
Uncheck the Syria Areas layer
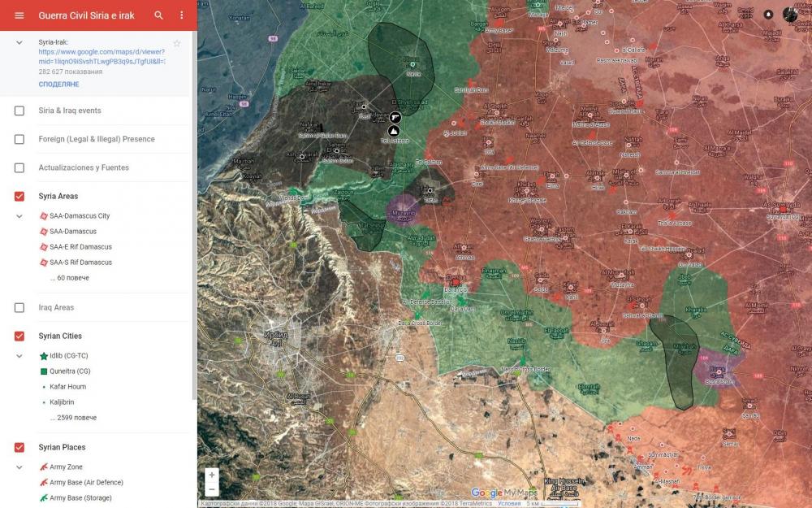click(x=19, y=196)
